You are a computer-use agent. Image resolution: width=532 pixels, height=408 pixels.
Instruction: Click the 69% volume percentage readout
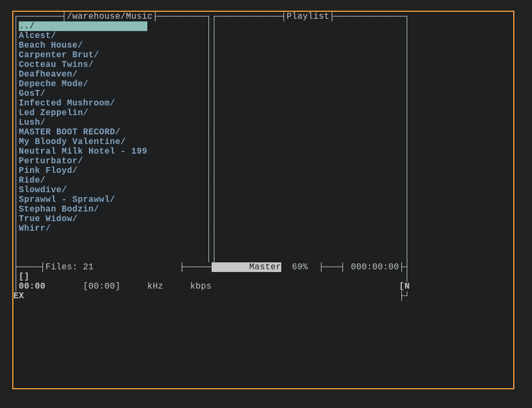coord(299,267)
